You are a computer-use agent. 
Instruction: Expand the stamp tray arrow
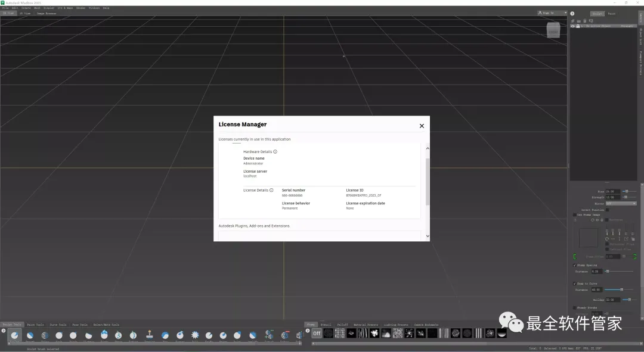click(307, 331)
